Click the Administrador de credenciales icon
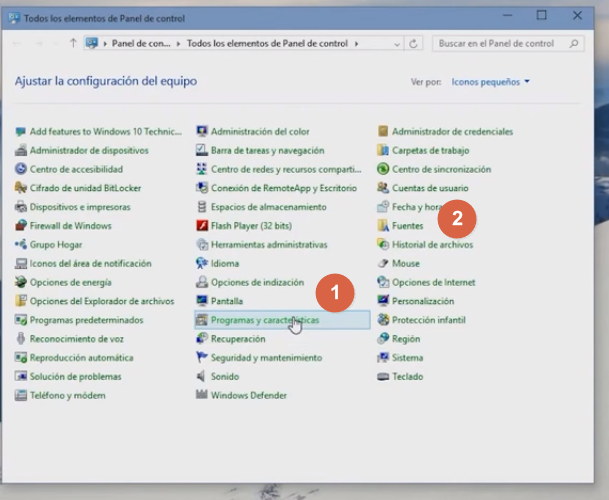 point(383,131)
